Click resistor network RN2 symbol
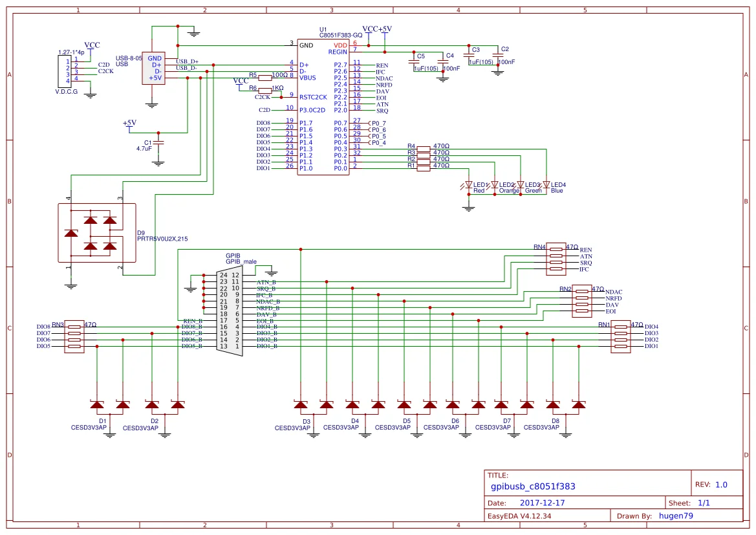This screenshot has height=535, width=756. (x=582, y=301)
